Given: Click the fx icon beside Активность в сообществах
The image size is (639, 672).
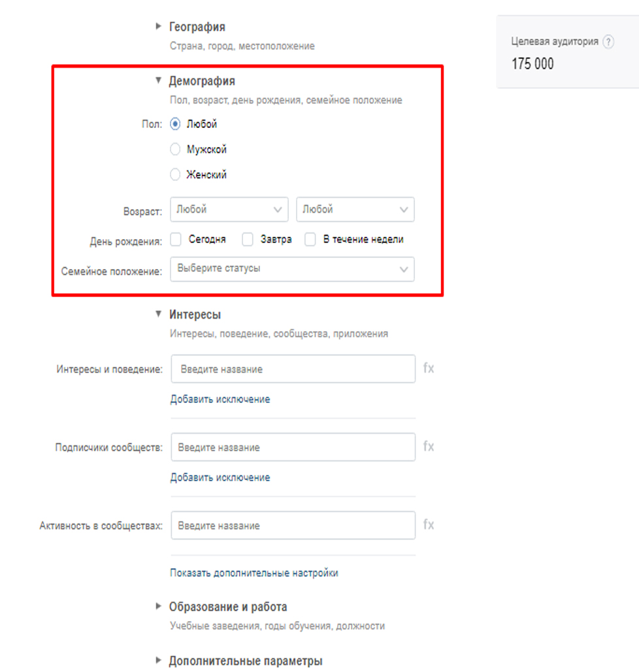Looking at the screenshot, I should click(x=429, y=525).
